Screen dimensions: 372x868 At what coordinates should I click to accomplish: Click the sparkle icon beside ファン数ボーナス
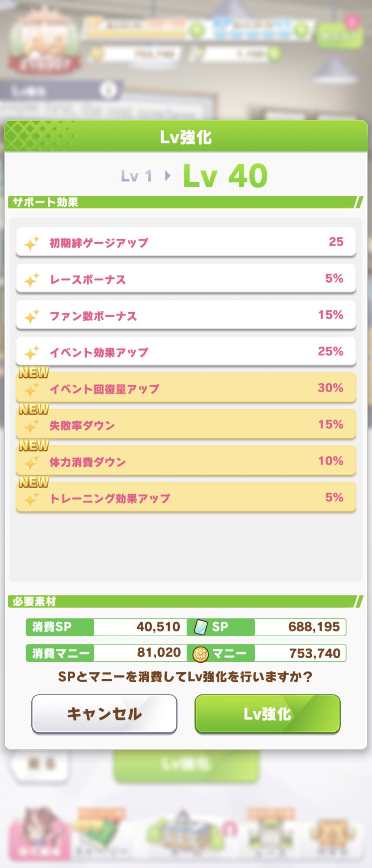click(x=31, y=316)
